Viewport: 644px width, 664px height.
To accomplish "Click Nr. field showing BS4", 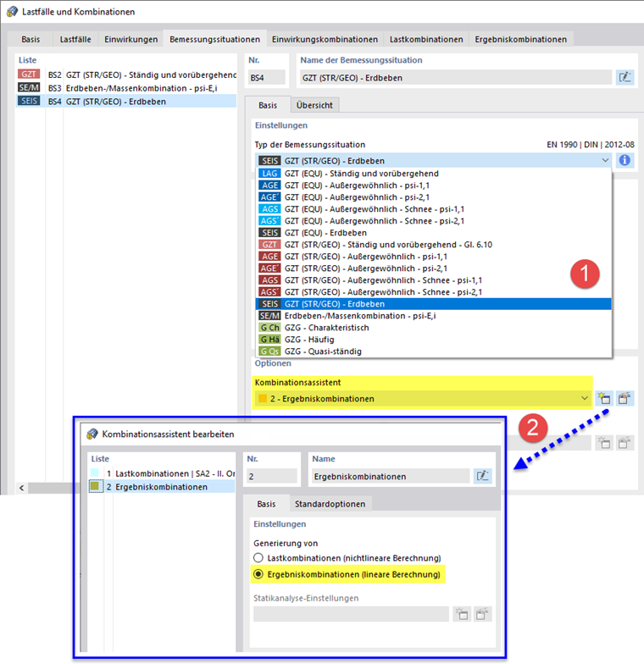I will tap(266, 78).
